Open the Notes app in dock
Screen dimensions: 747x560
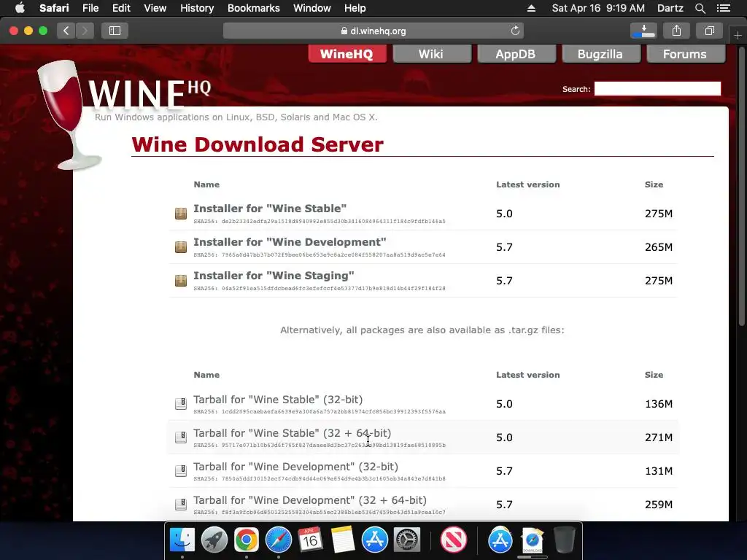[343, 540]
